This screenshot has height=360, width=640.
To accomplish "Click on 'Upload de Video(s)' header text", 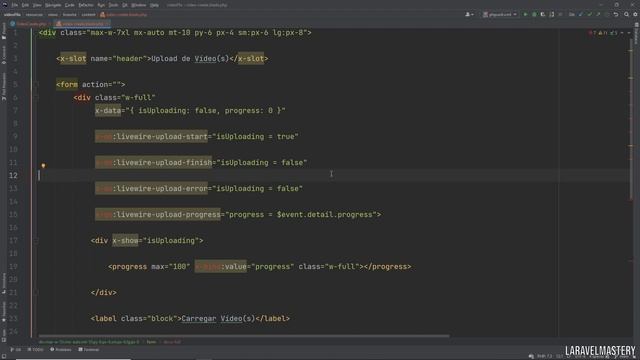I will pyautogui.click(x=190, y=59).
